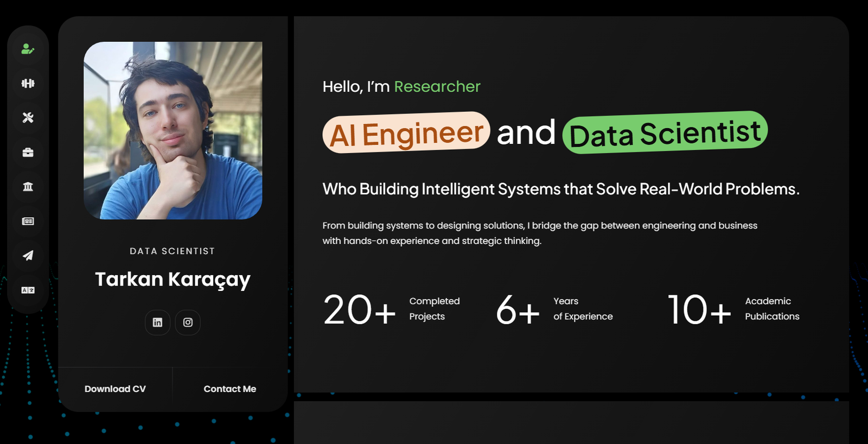Open the Instagram profile icon
Viewport: 868px width, 444px height.
point(188,322)
